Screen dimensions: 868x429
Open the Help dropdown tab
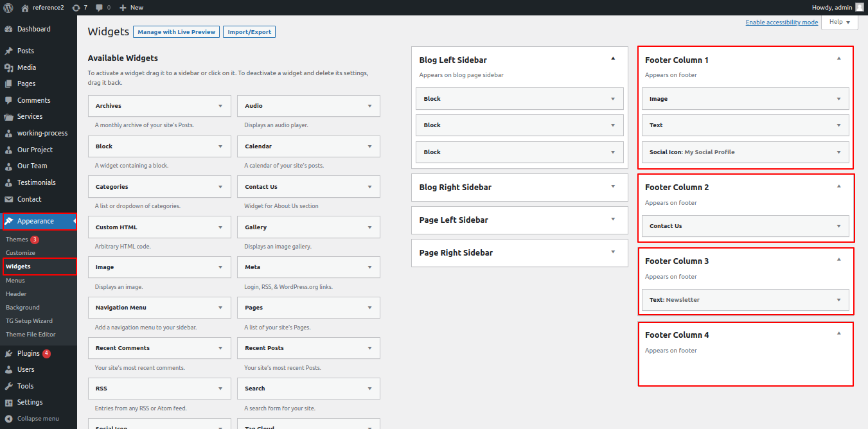coord(839,22)
